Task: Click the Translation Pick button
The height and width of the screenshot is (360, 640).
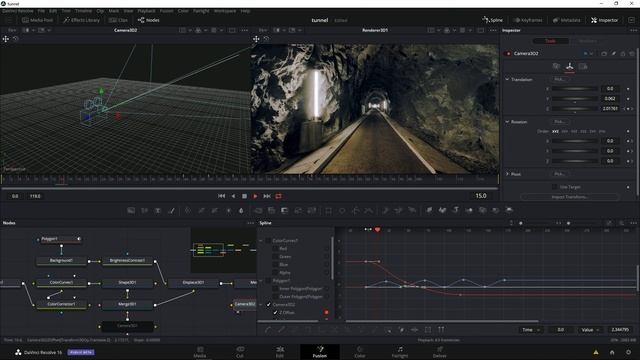Action: click(x=559, y=80)
